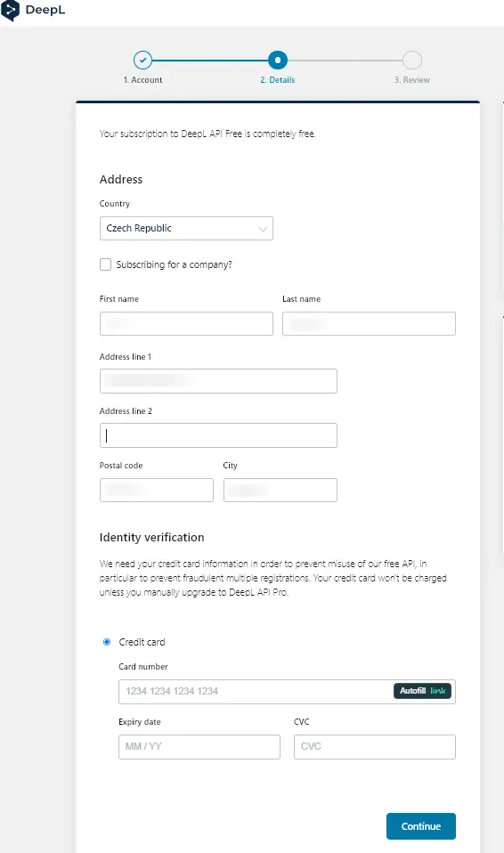
Task: Focus the Expiry date field
Action: tap(199, 747)
